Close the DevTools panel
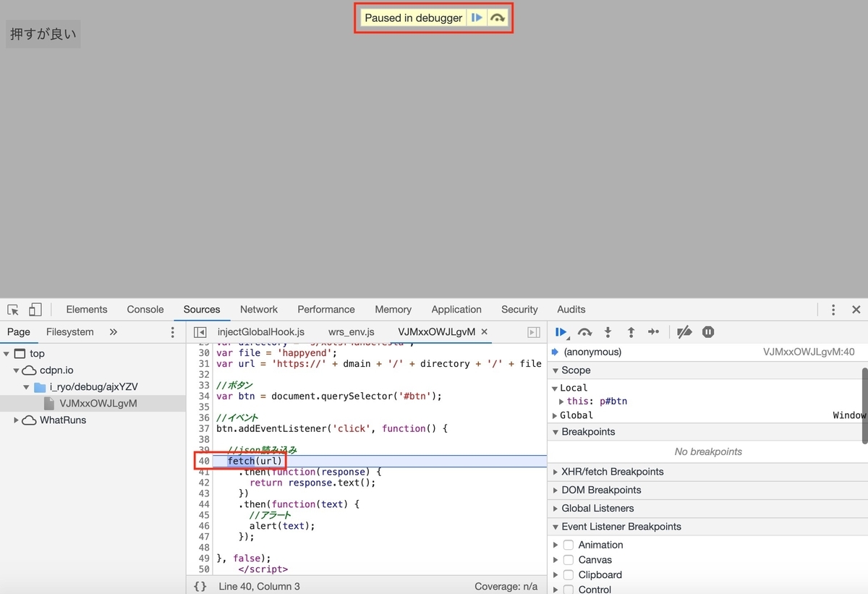Viewport: 868px width, 594px height. (856, 310)
